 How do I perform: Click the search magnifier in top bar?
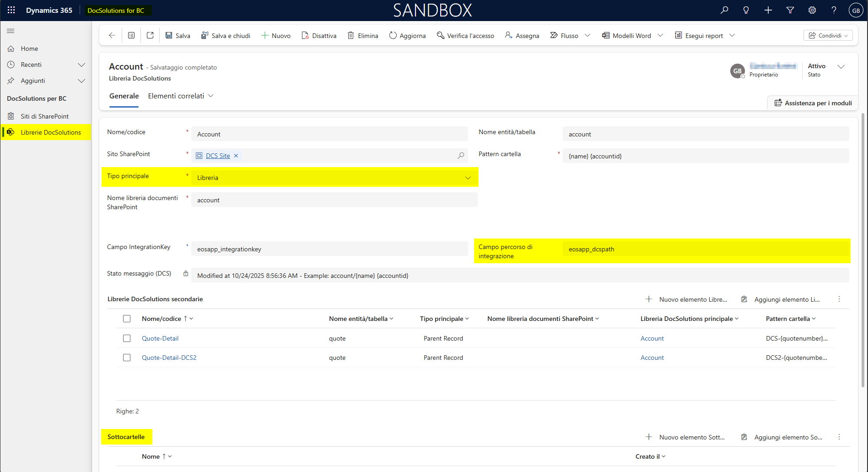[x=724, y=10]
